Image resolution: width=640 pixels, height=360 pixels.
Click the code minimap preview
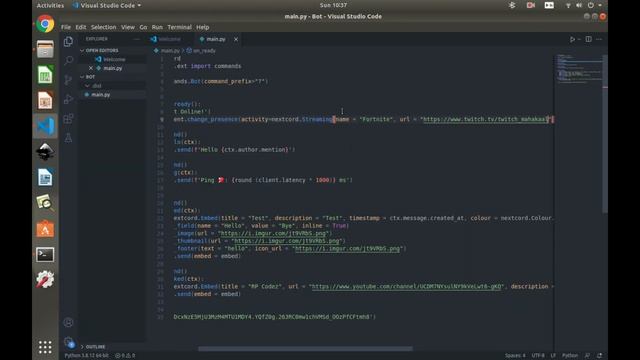click(579, 69)
